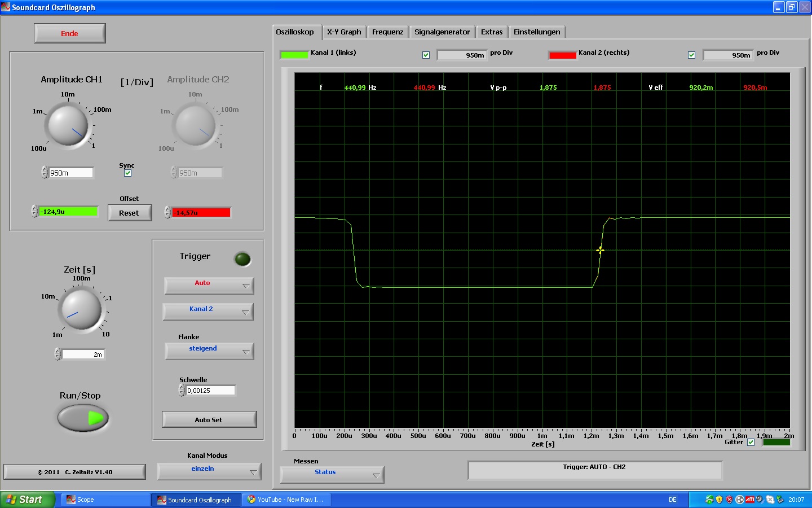Image resolution: width=812 pixels, height=508 pixels.
Task: Click the Soundcard Oszillograph title bar icon
Action: tap(6, 7)
